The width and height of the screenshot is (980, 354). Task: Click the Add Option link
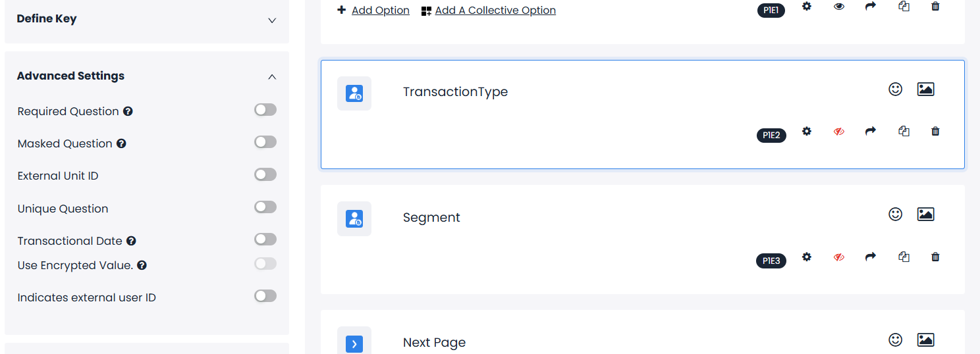(x=380, y=11)
